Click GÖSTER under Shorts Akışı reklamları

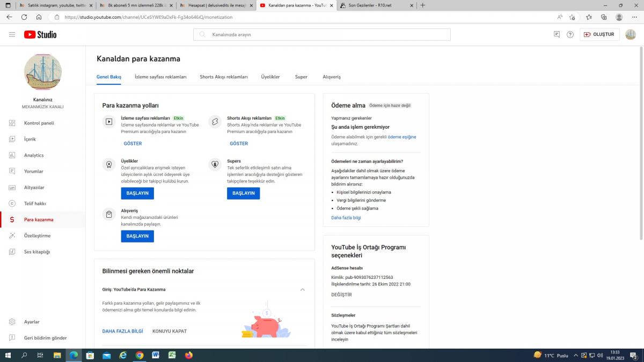(x=239, y=144)
